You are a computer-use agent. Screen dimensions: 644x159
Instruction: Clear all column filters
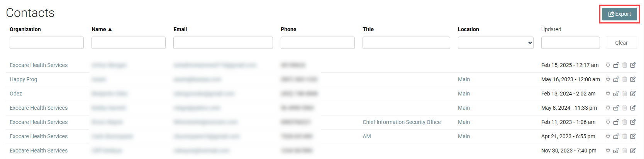621,43
